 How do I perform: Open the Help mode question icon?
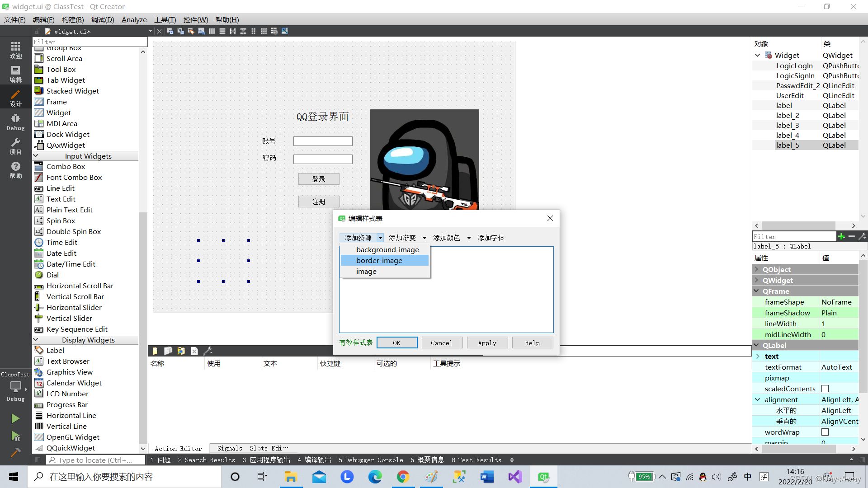(x=15, y=170)
